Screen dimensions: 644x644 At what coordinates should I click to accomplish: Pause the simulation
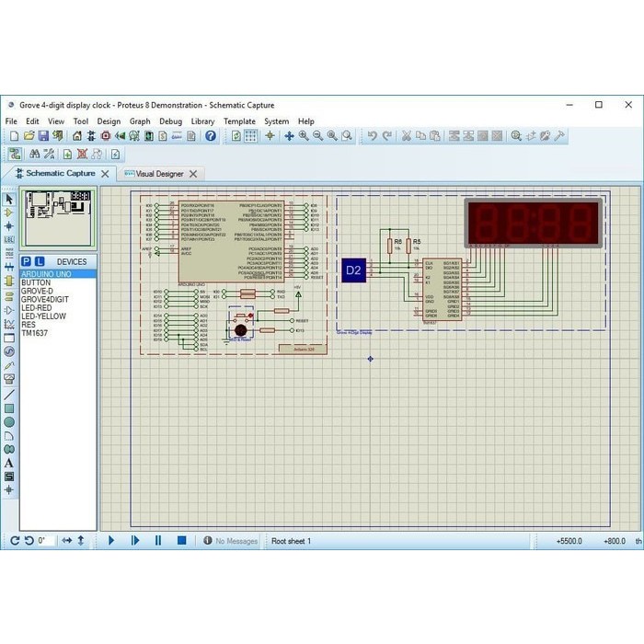158,540
